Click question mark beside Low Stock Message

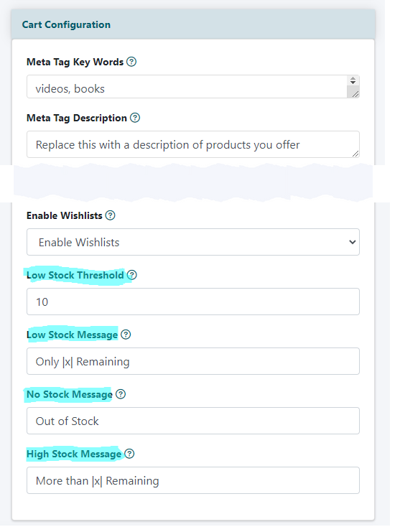point(126,335)
